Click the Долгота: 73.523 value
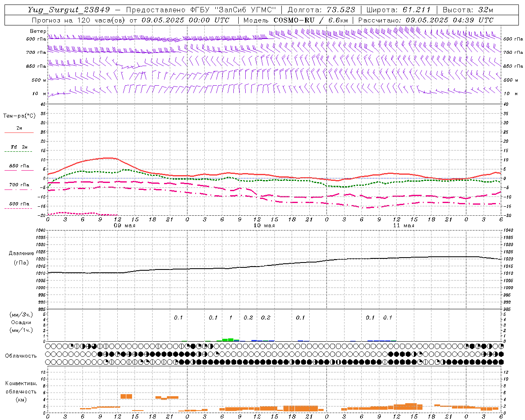The image size is (525, 420). 322,10
